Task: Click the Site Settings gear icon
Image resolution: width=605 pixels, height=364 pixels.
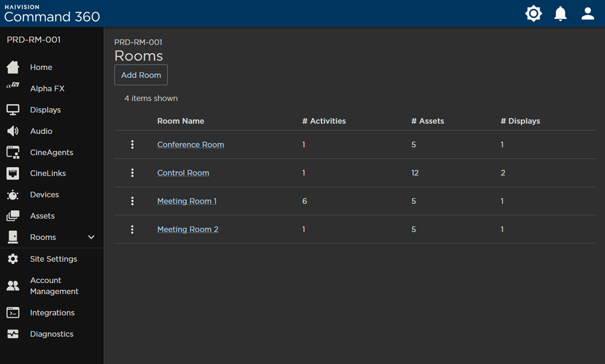Action: (13, 259)
